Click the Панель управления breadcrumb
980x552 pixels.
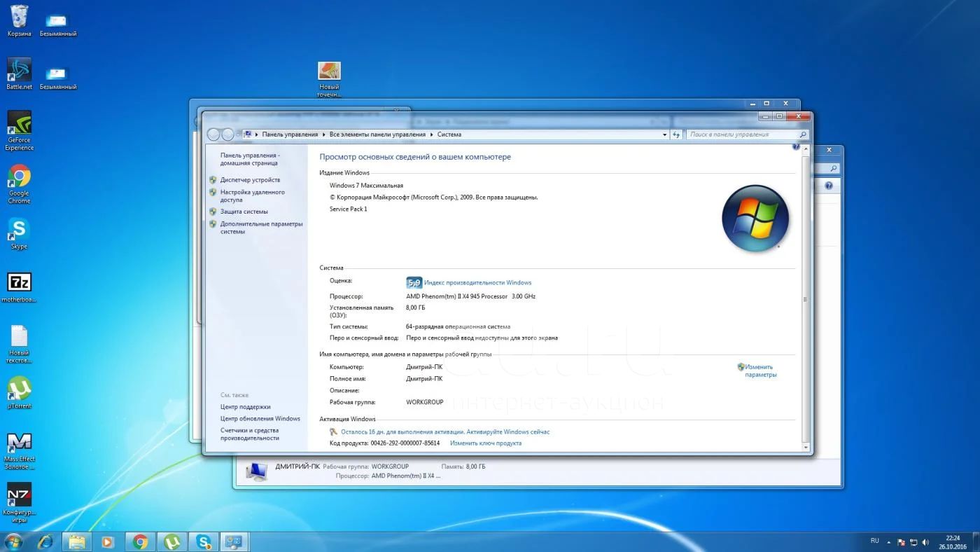tap(290, 134)
